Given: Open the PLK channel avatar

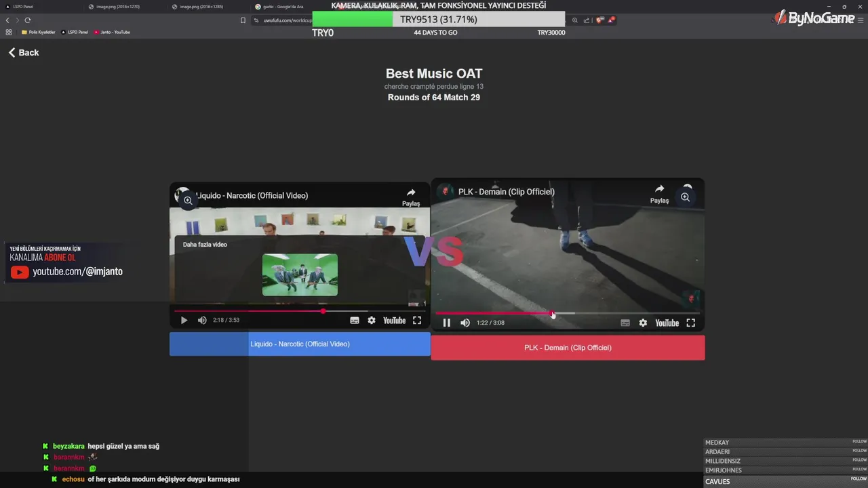Looking at the screenshot, I should (445, 191).
